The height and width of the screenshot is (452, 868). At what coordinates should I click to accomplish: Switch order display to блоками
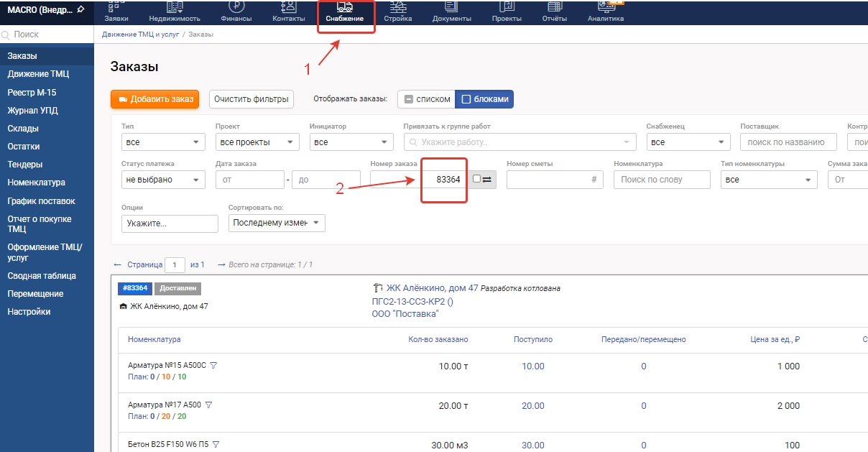pos(485,99)
